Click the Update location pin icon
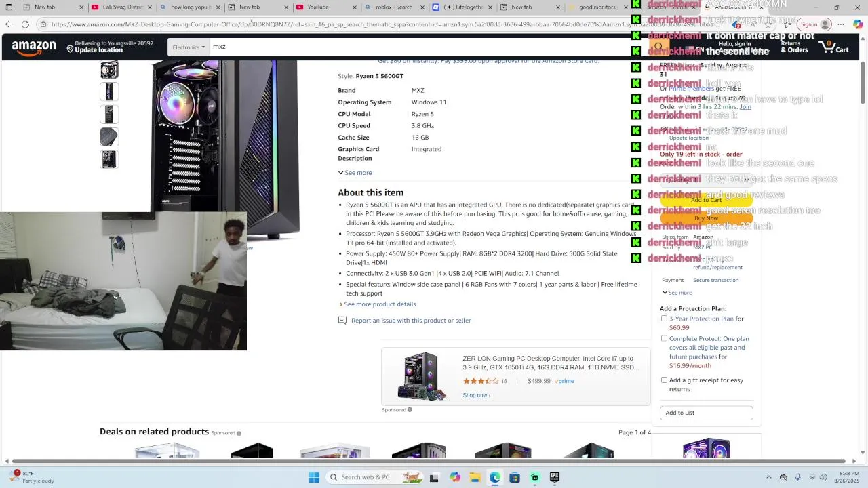868x488 pixels. 70,48
